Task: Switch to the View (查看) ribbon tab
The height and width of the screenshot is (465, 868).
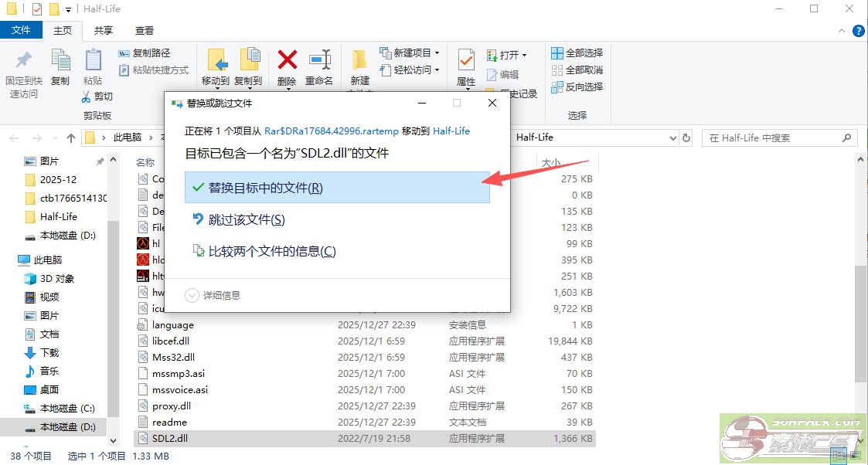Action: (x=145, y=31)
